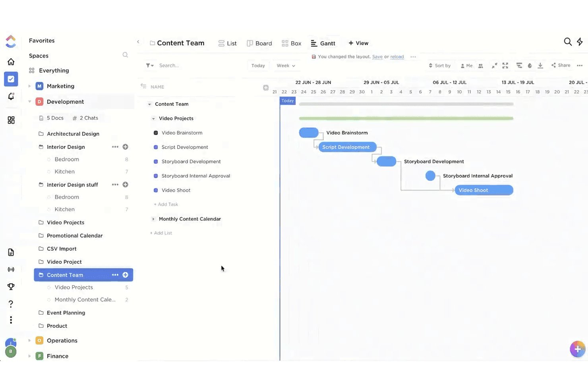Open the Help question mark icon

(11, 304)
